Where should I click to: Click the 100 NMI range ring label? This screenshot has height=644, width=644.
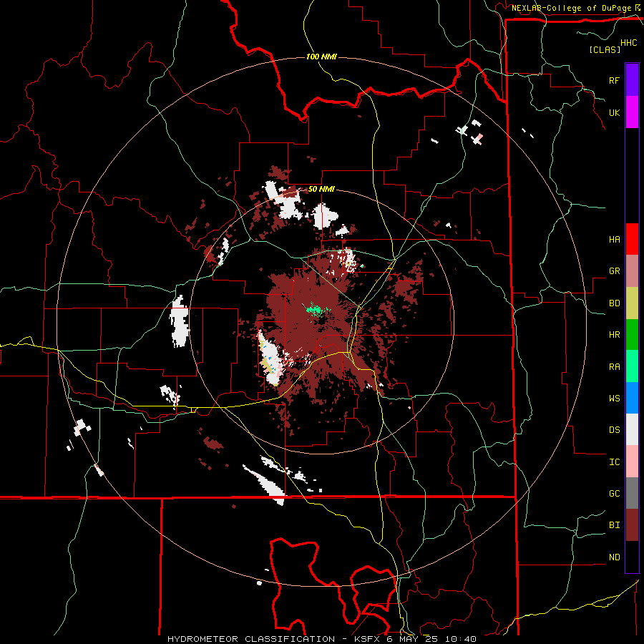click(321, 57)
